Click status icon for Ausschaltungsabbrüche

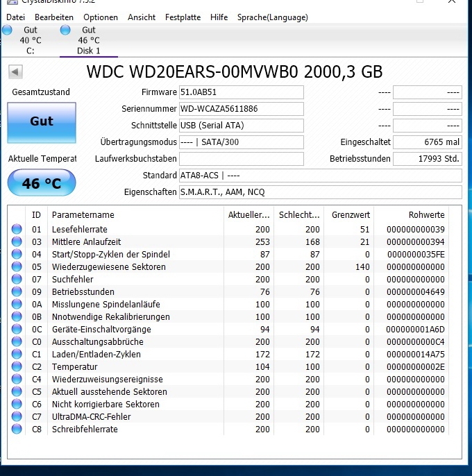(17, 341)
